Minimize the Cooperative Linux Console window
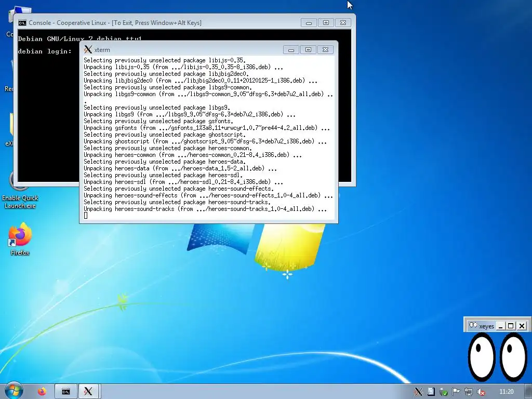The height and width of the screenshot is (399, 532). [x=309, y=23]
